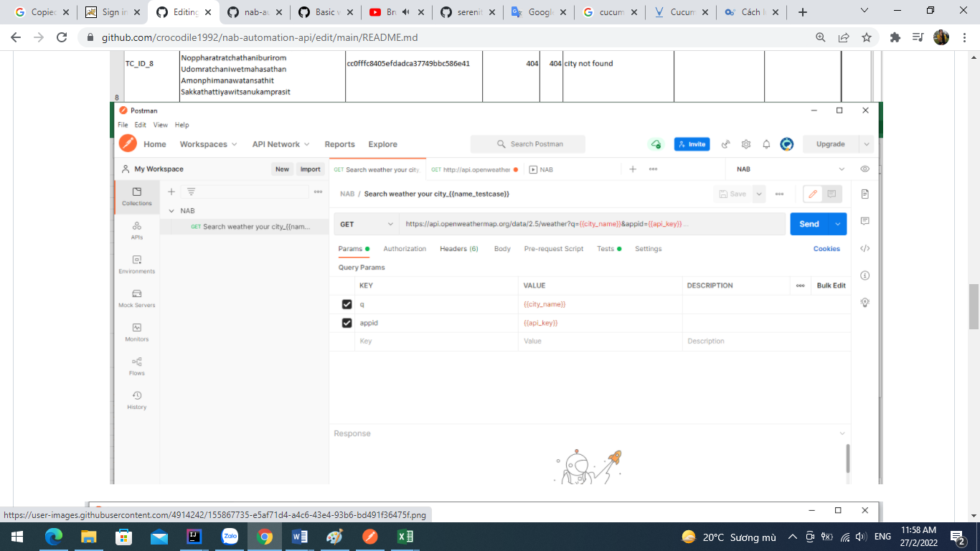Open the Postman File menu
This screenshot has width=980, height=551.
tap(123, 125)
